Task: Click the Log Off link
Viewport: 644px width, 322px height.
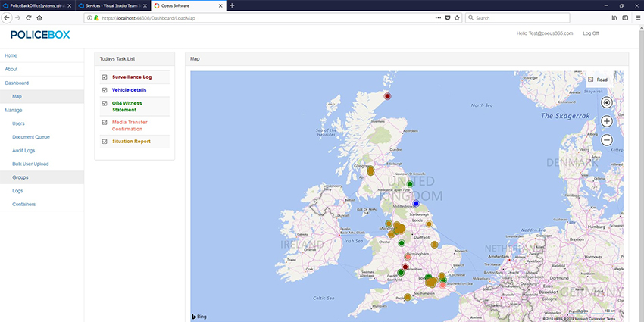Action: click(x=590, y=33)
